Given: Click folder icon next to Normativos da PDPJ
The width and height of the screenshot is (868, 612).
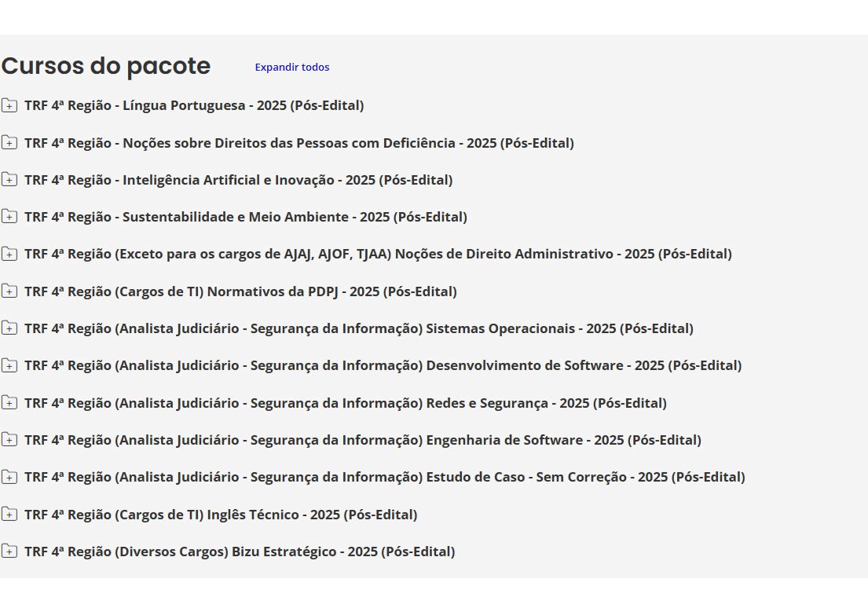Looking at the screenshot, I should tap(9, 291).
